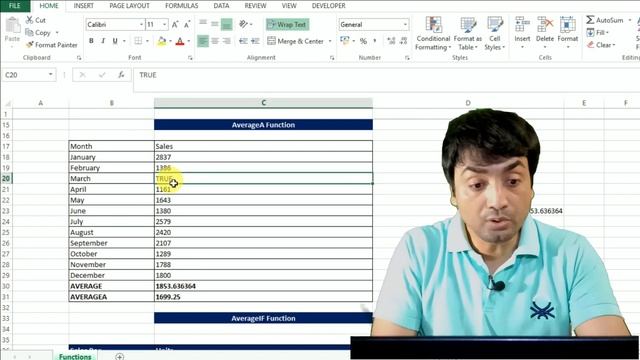The image size is (640, 360).
Task: Open the General number format dropdown
Action: tap(405, 24)
